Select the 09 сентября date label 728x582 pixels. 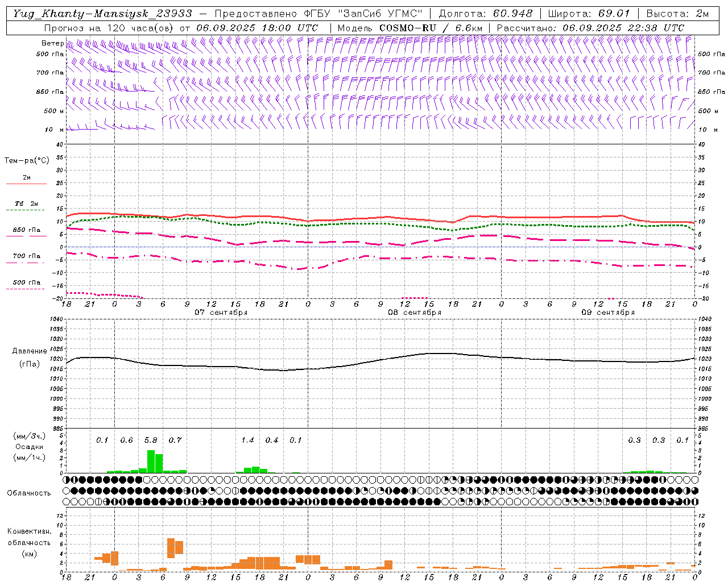[608, 313]
